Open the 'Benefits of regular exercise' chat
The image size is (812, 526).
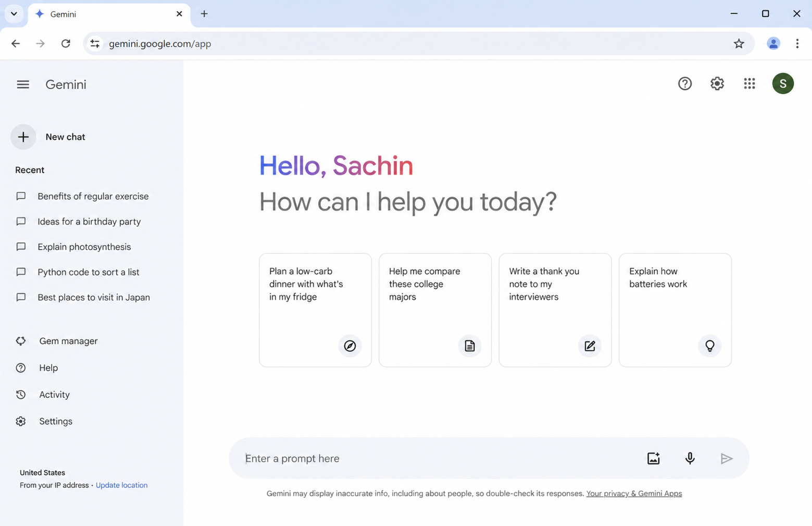pyautogui.click(x=82, y=197)
